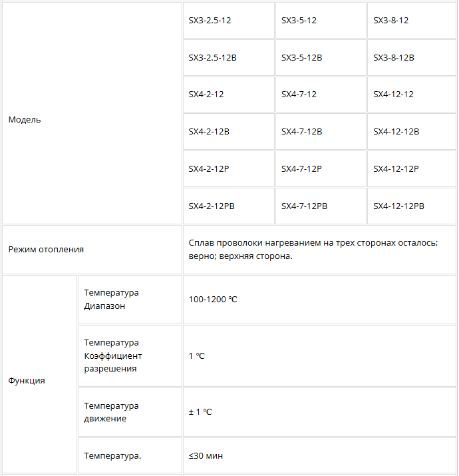Select the Температура движение label
Image resolution: width=459 pixels, height=476 pixels.
tap(112, 412)
